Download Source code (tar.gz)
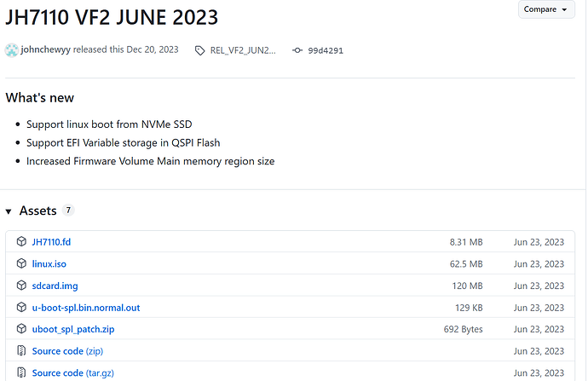 (x=72, y=372)
